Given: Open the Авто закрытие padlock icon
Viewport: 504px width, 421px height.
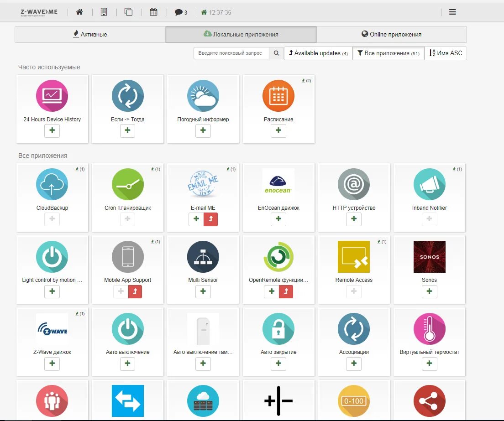Looking at the screenshot, I should 278,329.
